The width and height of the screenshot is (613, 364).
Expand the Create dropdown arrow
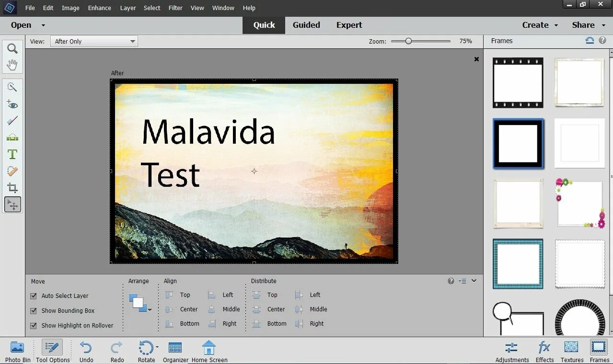click(556, 25)
